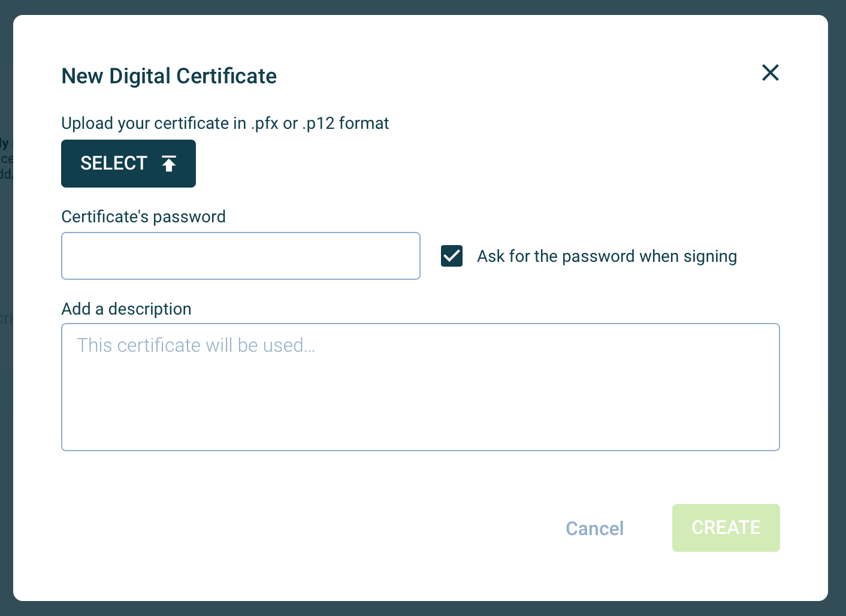The width and height of the screenshot is (846, 616).
Task: Click the word SELECT on the upload button
Action: coord(114,164)
